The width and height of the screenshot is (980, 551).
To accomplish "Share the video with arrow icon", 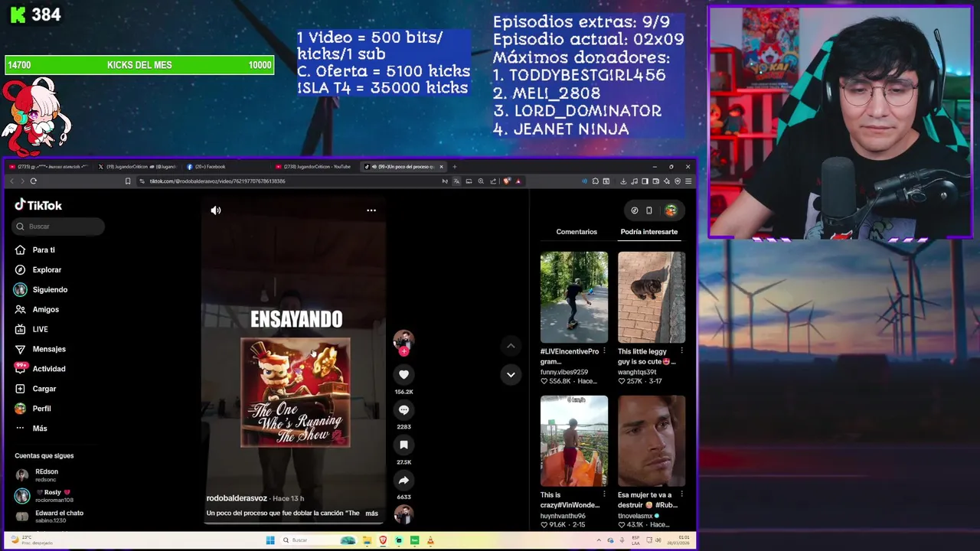I will 403,480.
